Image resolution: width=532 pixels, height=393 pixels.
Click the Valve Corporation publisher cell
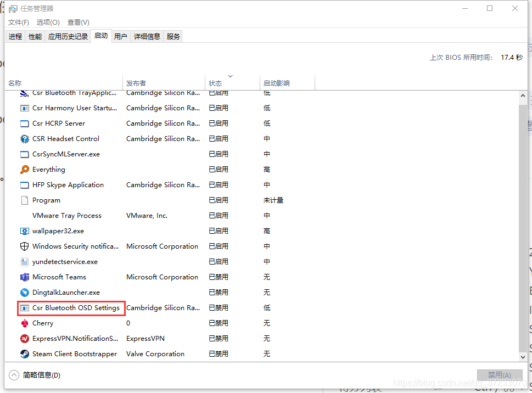155,354
